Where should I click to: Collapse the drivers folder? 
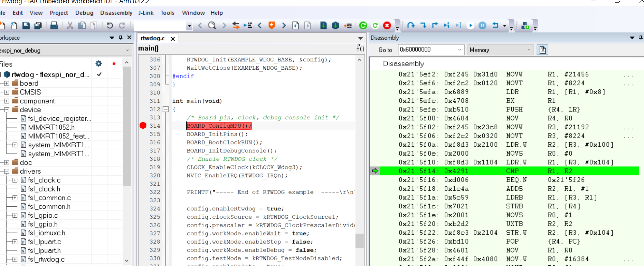click(x=7, y=171)
